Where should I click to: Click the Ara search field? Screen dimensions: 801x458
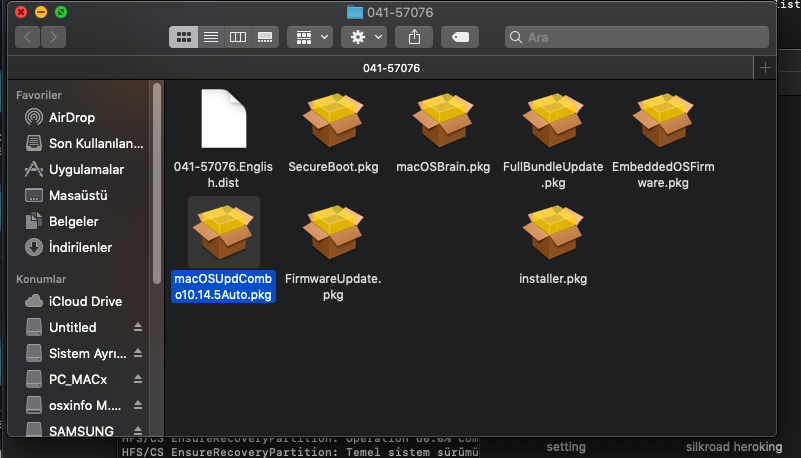tap(640, 37)
